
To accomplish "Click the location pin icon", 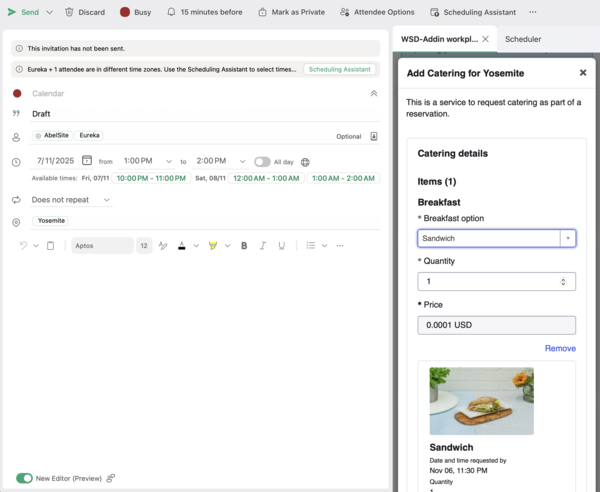I will click(16, 222).
